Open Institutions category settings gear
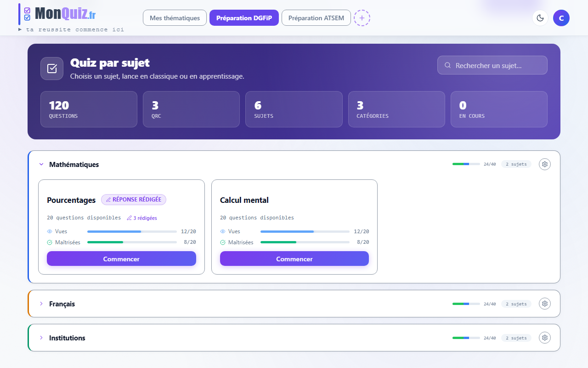The width and height of the screenshot is (588, 368). 545,338
